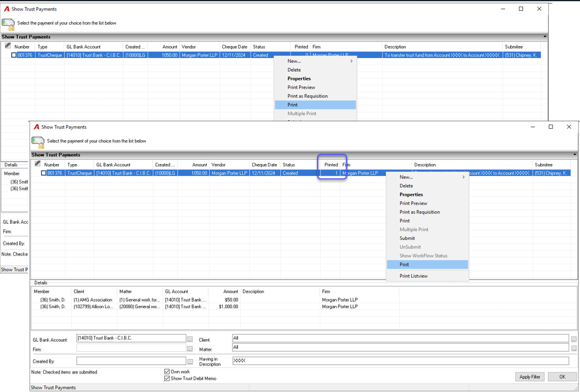This screenshot has height=392, width=580.
Task: Choose Print Listview in the context menu
Action: pyautogui.click(x=427, y=276)
